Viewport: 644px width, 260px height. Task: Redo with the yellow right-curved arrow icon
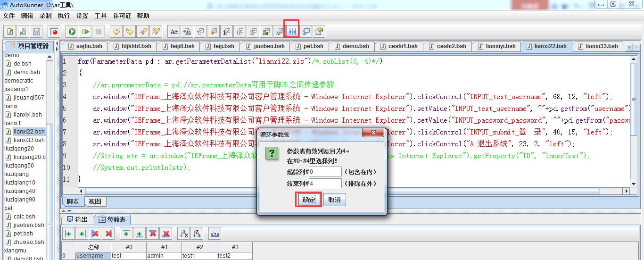129,32
